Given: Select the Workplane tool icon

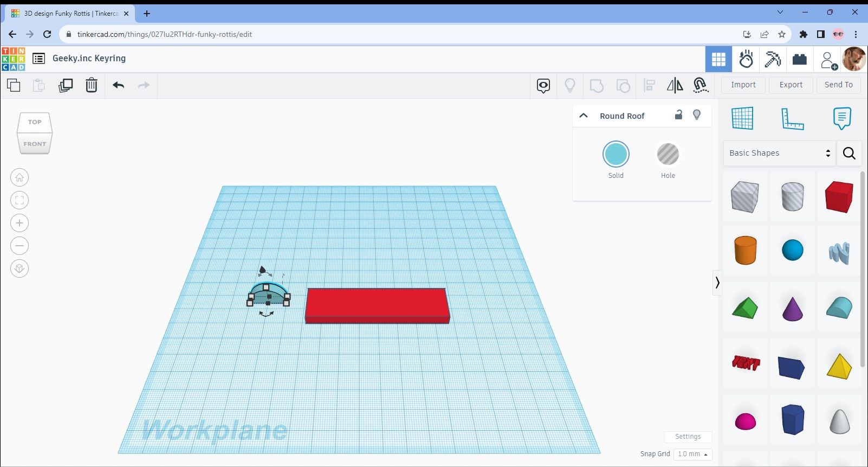Looking at the screenshot, I should 742,118.
